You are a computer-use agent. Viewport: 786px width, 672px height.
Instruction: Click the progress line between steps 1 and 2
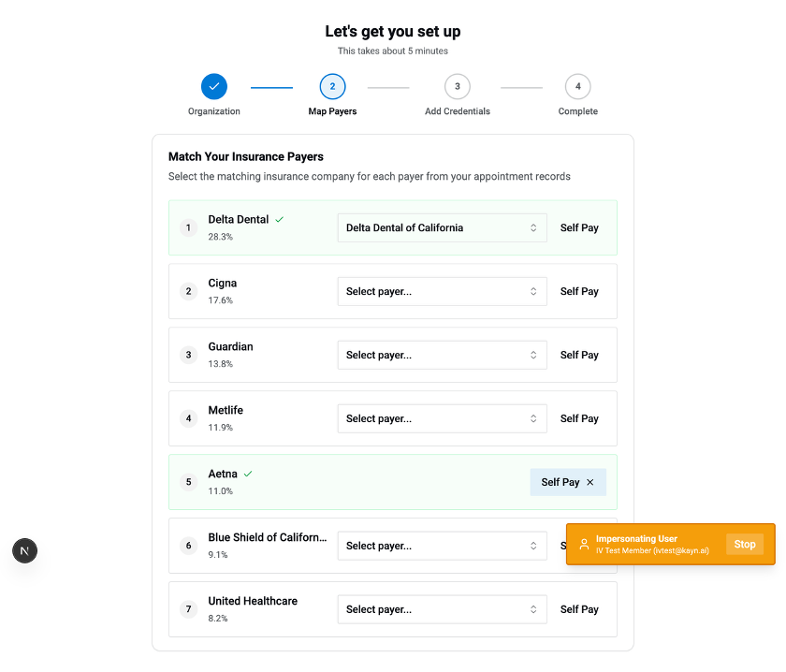(x=271, y=88)
